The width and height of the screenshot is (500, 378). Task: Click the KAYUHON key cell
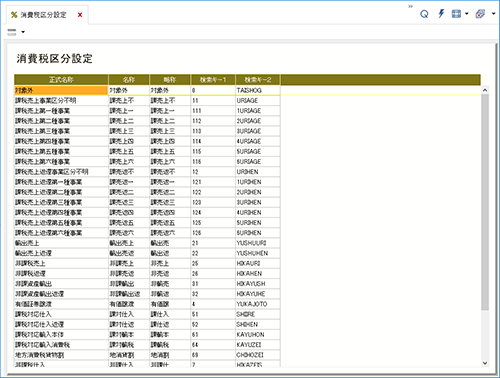click(258, 334)
